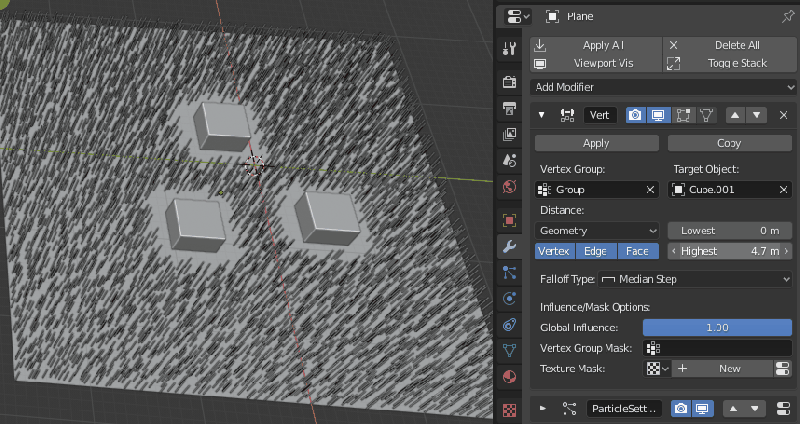Move Vert modifier up in stack
This screenshot has width=800, height=424.
735,115
